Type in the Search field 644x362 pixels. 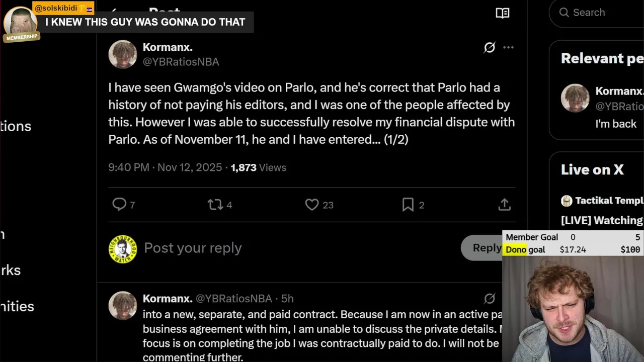point(604,13)
